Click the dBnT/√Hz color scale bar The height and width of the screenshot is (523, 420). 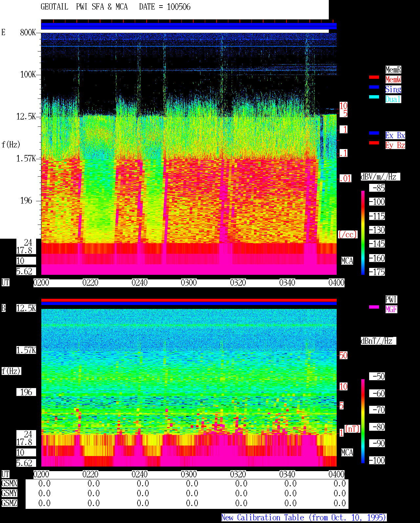pyautogui.click(x=363, y=421)
